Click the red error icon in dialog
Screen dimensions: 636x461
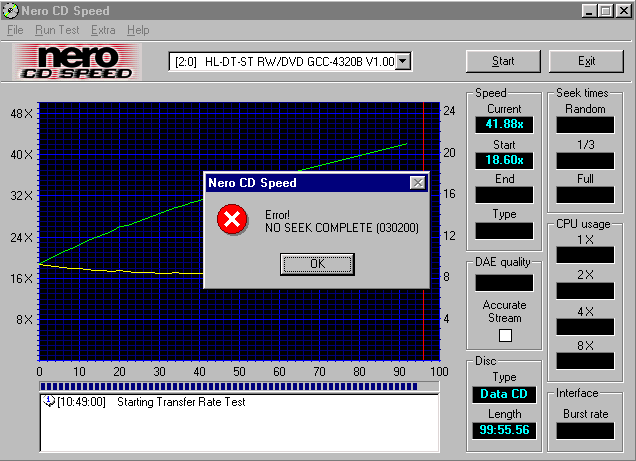pos(232,219)
